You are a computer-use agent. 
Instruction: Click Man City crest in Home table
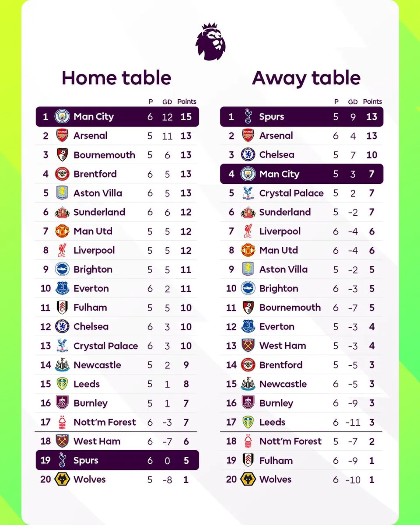[62, 117]
